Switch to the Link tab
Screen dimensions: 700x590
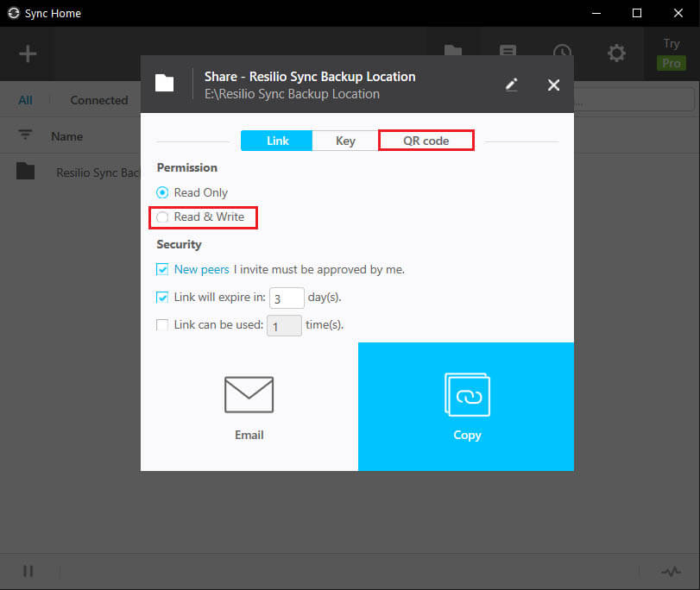[x=277, y=141]
